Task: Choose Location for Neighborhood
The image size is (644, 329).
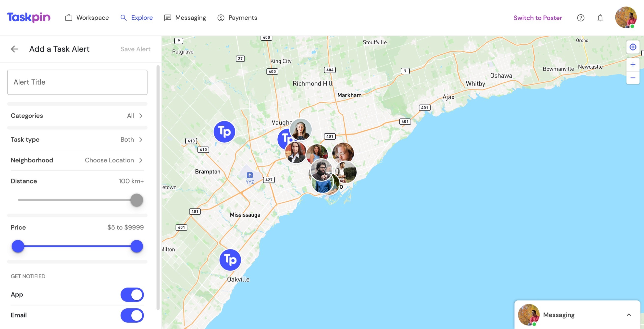Action: coord(77,160)
